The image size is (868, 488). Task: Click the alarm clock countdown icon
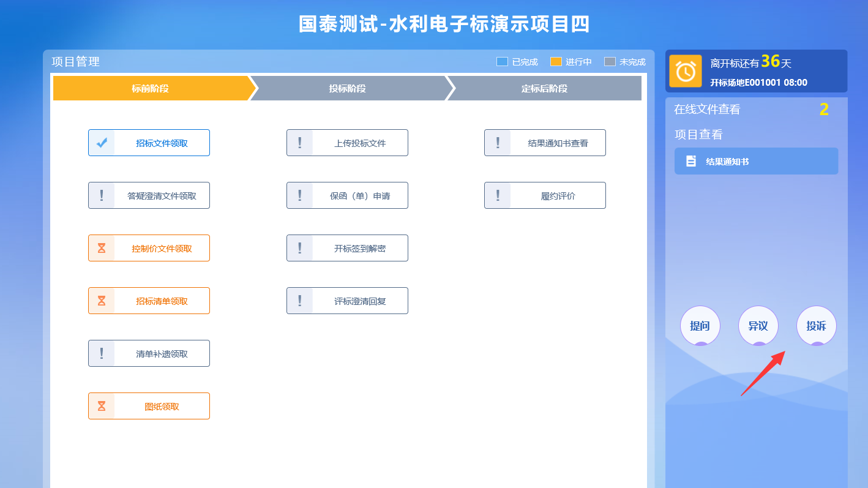[685, 71]
